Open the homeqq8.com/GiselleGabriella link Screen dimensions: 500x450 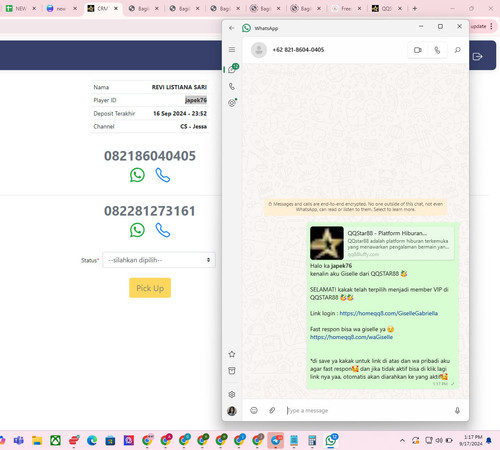point(389,313)
